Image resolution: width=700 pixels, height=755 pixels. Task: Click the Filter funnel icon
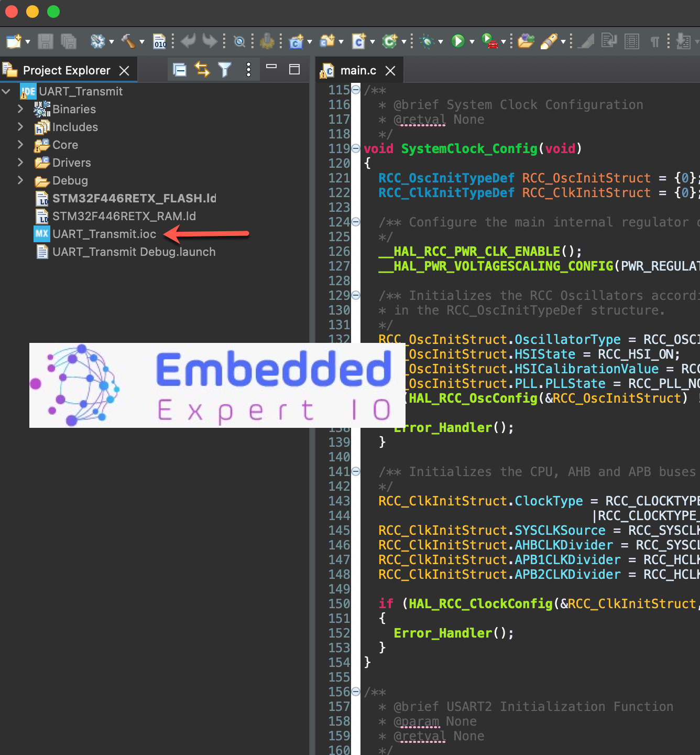click(x=225, y=70)
